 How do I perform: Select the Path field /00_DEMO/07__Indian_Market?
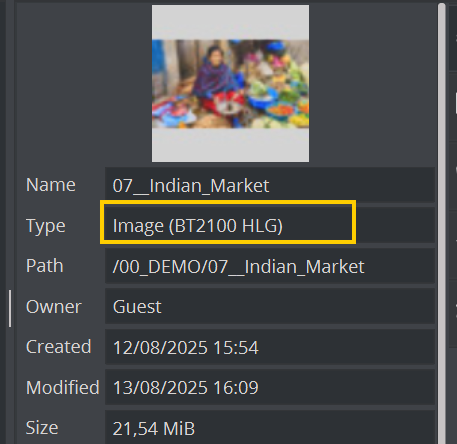(x=270, y=266)
